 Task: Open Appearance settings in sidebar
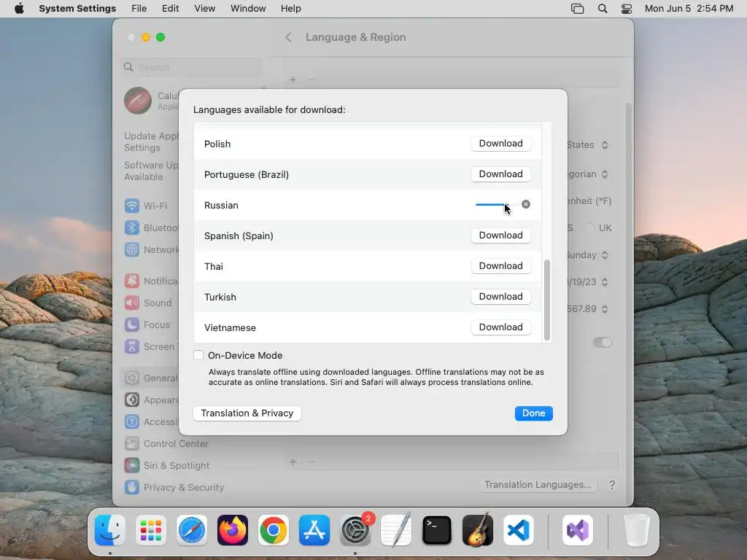pyautogui.click(x=152, y=400)
